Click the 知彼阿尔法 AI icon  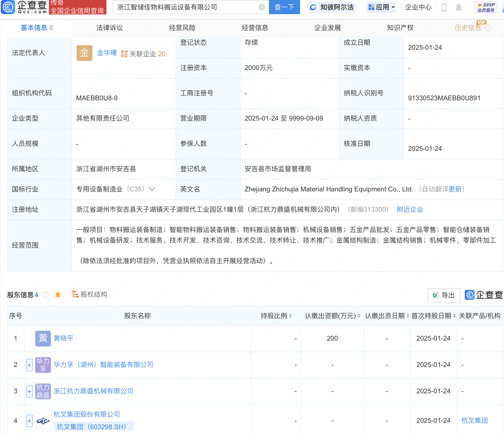pyautogui.click(x=313, y=7)
